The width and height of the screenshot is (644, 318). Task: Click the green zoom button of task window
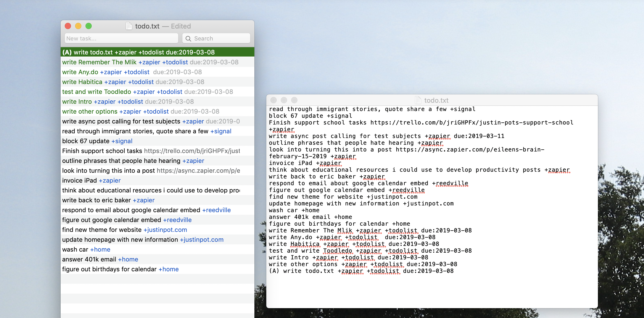coord(89,26)
